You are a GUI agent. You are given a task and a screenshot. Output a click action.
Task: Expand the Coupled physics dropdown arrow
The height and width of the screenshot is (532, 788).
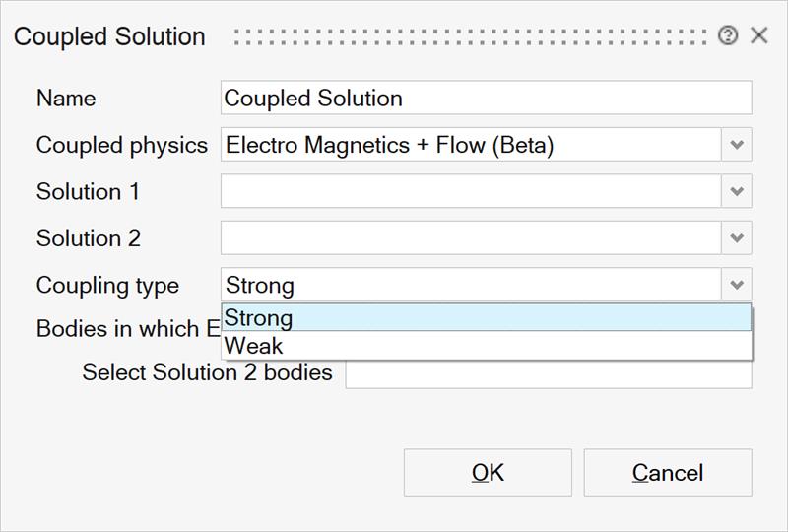pos(737,145)
